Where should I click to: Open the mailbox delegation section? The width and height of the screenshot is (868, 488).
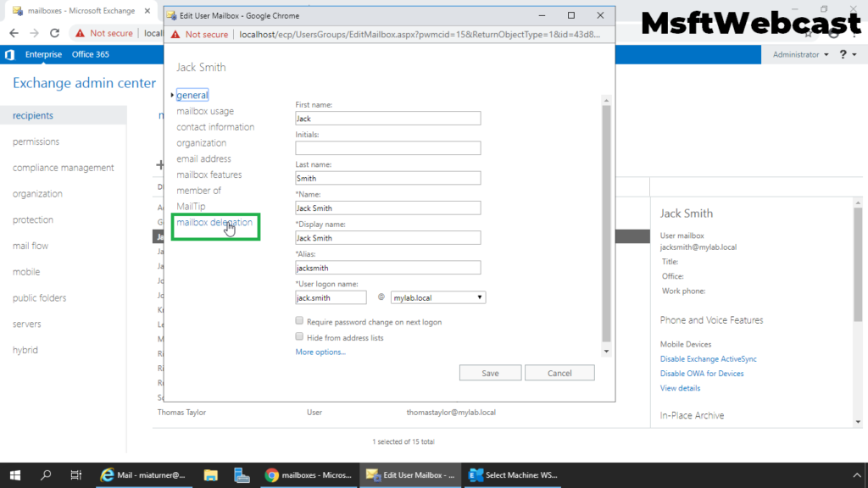point(214,223)
